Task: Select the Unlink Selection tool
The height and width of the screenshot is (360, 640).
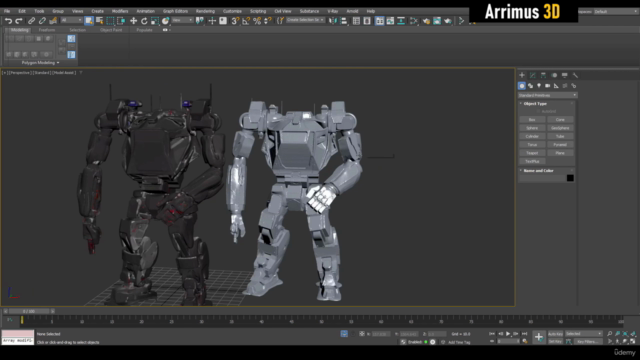Action: point(42,21)
